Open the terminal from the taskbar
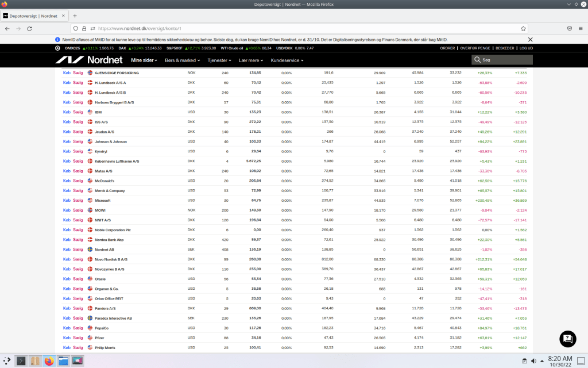The width and height of the screenshot is (588, 368). click(21, 361)
